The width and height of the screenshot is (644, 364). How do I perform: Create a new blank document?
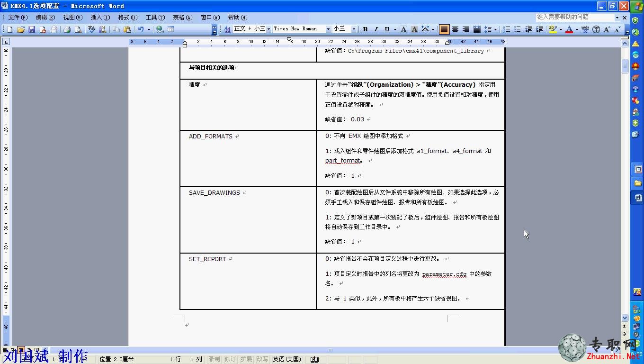point(9,29)
